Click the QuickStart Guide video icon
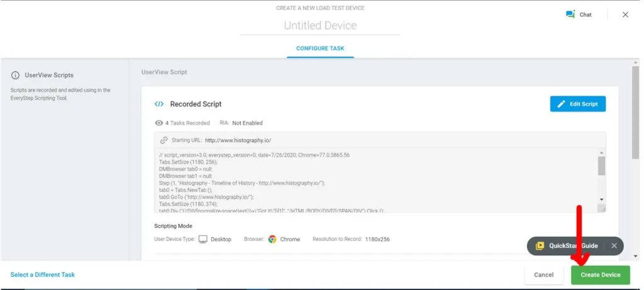The height and width of the screenshot is (290, 644). 540,246
